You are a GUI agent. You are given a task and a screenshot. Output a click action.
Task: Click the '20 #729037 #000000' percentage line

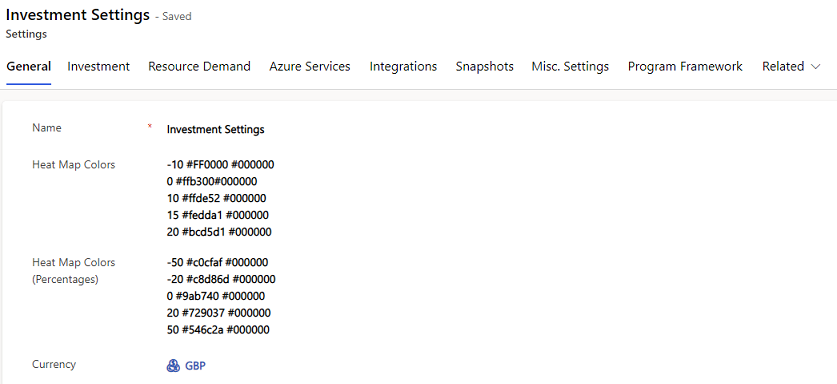[218, 313]
